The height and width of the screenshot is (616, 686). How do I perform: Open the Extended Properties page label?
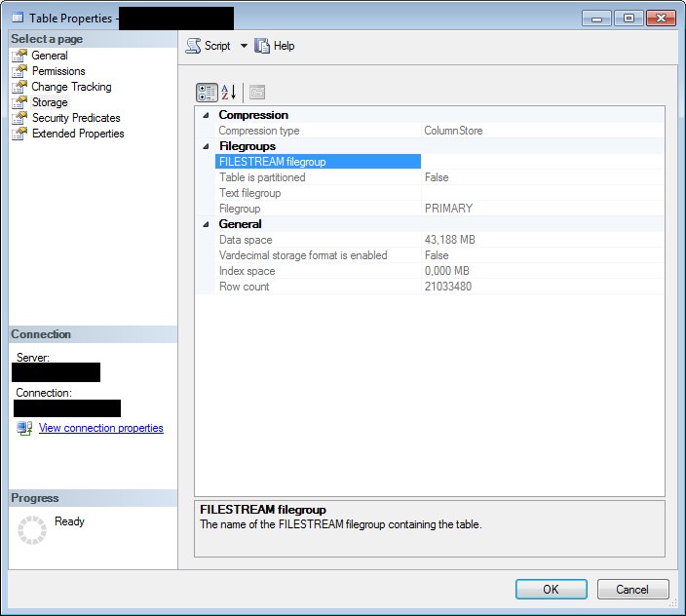click(78, 134)
